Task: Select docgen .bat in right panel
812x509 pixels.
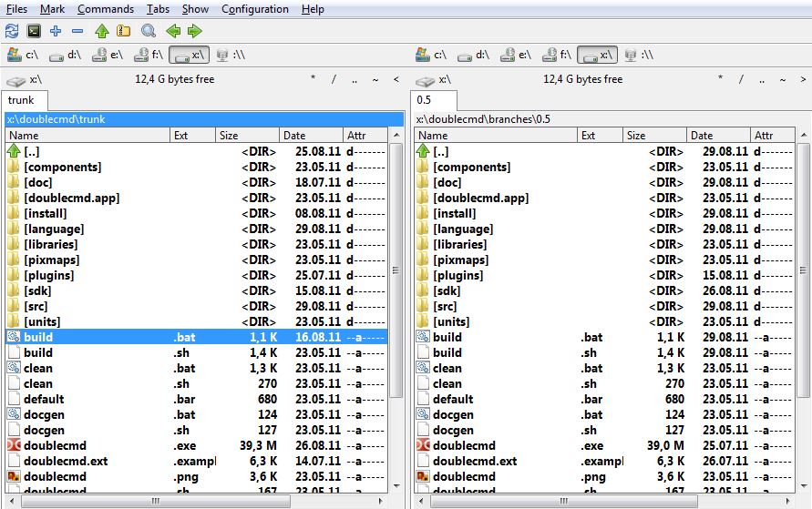Action: (605, 414)
